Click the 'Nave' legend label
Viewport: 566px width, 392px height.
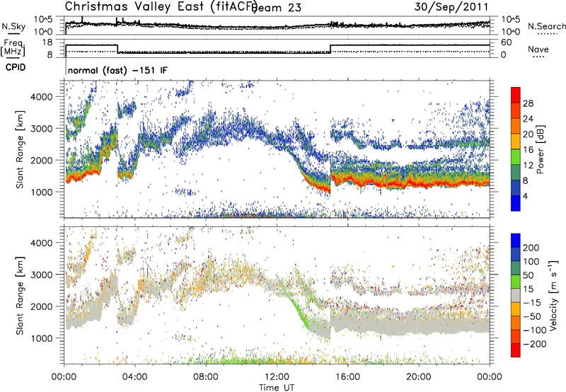(x=538, y=49)
